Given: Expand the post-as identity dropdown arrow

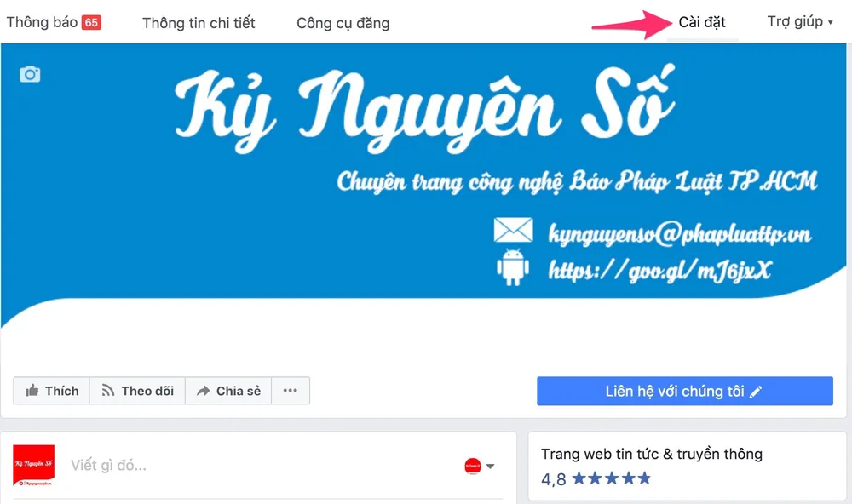Looking at the screenshot, I should (490, 466).
